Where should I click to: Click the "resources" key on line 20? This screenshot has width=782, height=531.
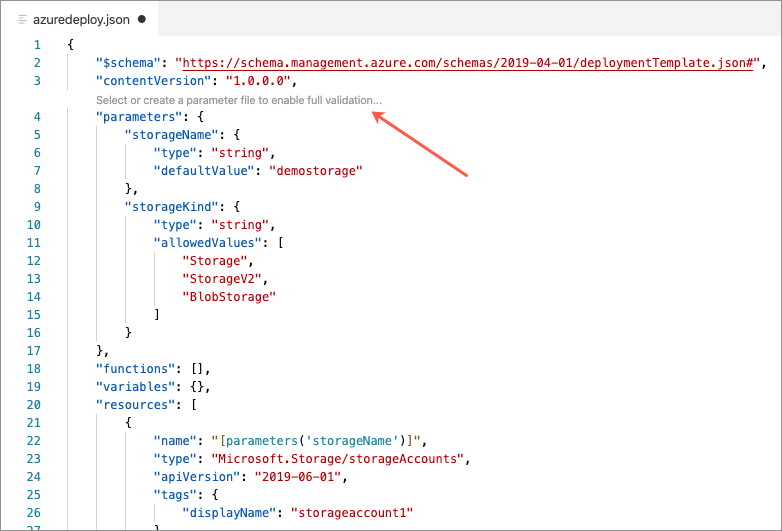136,404
